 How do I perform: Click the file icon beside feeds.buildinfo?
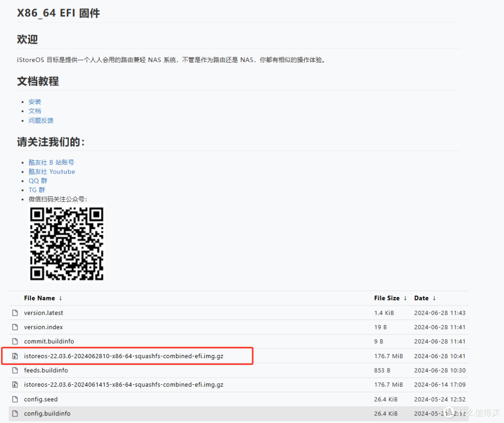click(x=15, y=370)
